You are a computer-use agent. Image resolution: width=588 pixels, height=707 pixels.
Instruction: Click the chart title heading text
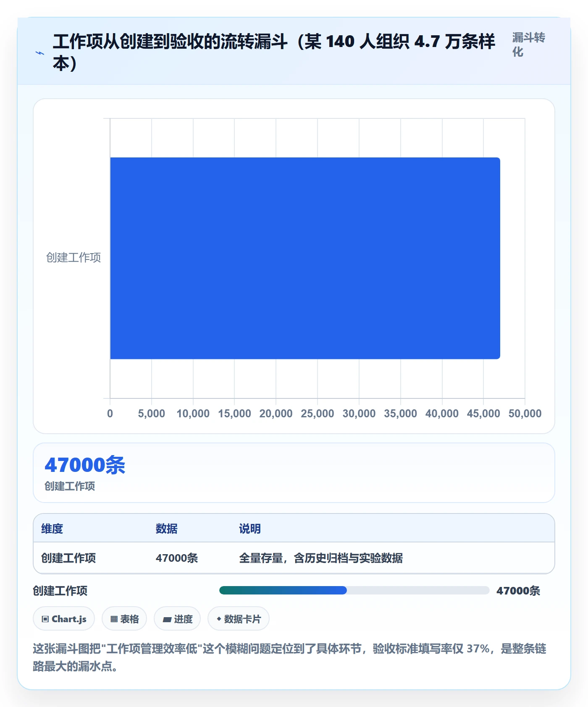tap(274, 52)
